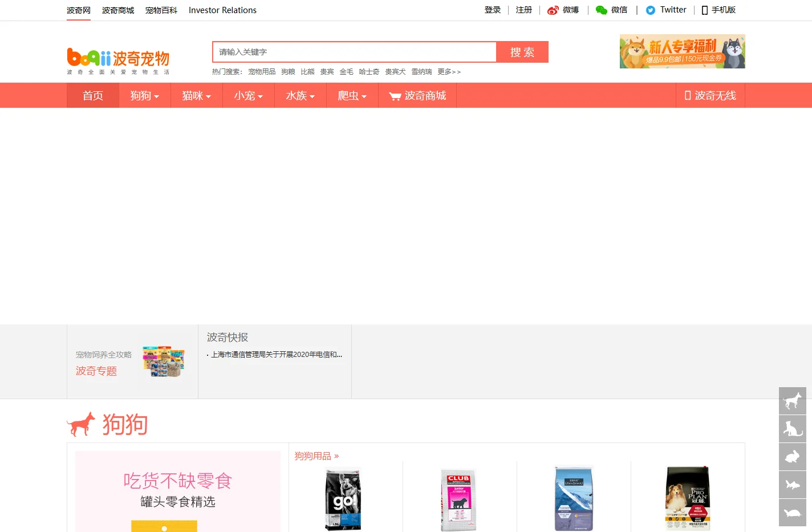Open the 波奇商城 top bar link
This screenshot has height=532, width=812.
point(118,10)
